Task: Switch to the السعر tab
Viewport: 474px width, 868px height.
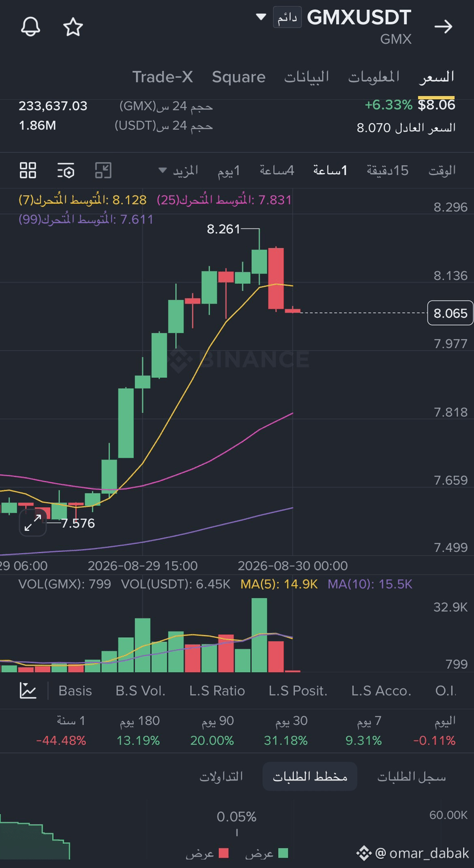Action: [x=437, y=77]
